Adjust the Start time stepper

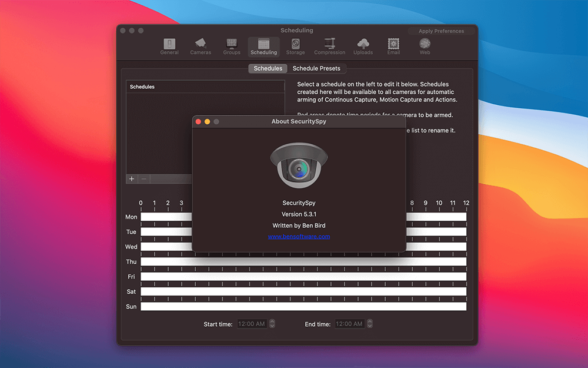[x=272, y=324]
